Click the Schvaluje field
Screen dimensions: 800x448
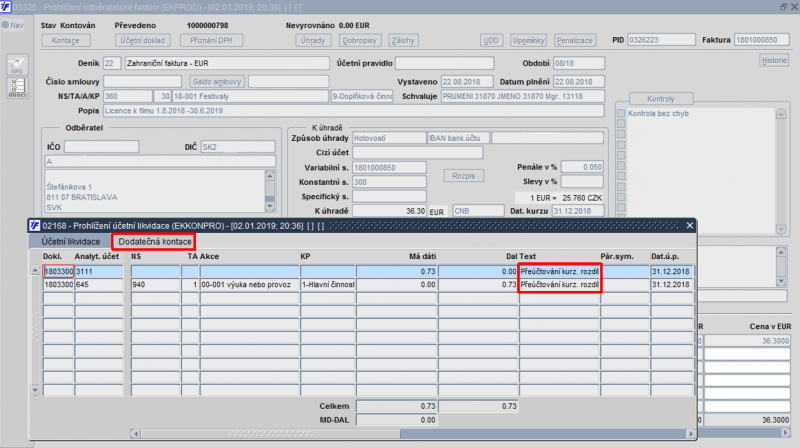pos(522,96)
